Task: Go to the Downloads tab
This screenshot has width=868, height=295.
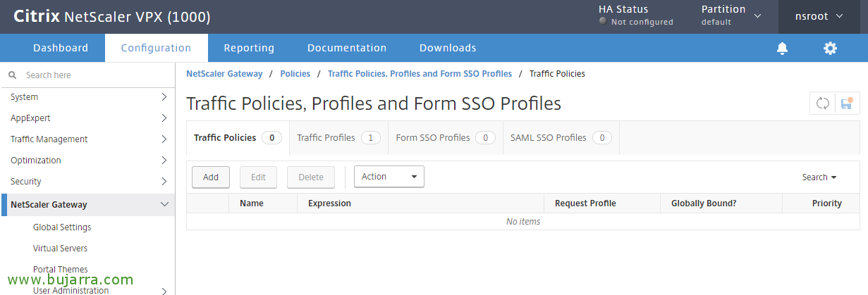Action: [x=448, y=48]
